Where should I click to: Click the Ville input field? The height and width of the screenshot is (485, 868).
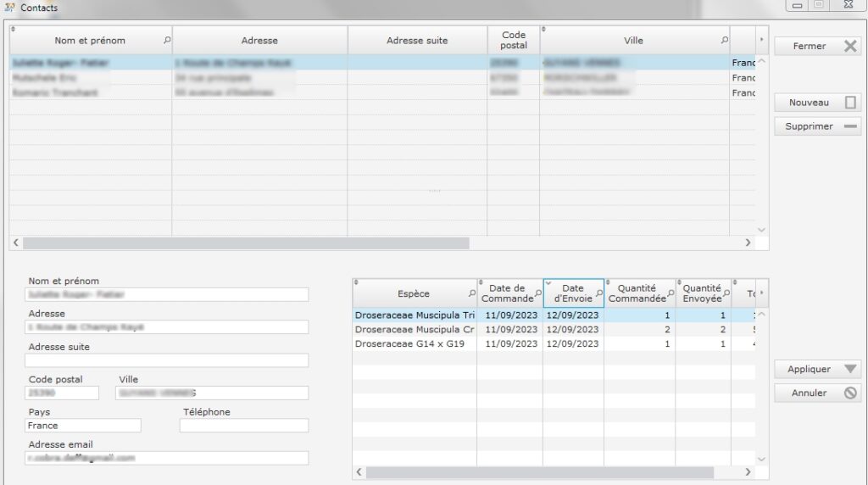click(212, 393)
